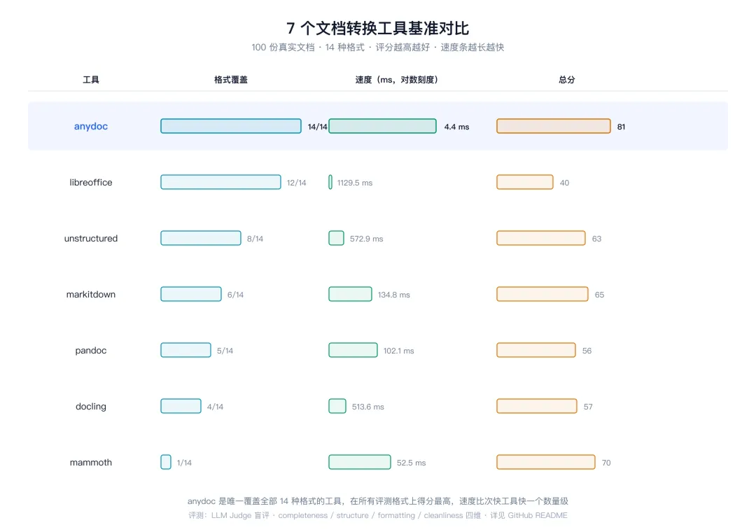Click the 总分 column header
This screenshot has height=532, width=756.
[566, 80]
